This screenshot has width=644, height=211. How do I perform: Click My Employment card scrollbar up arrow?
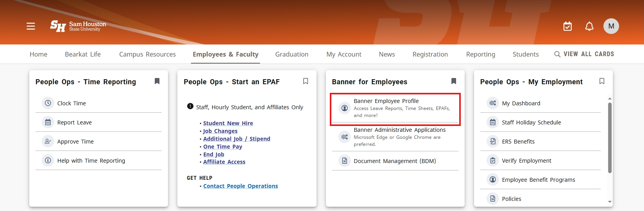pyautogui.click(x=610, y=99)
